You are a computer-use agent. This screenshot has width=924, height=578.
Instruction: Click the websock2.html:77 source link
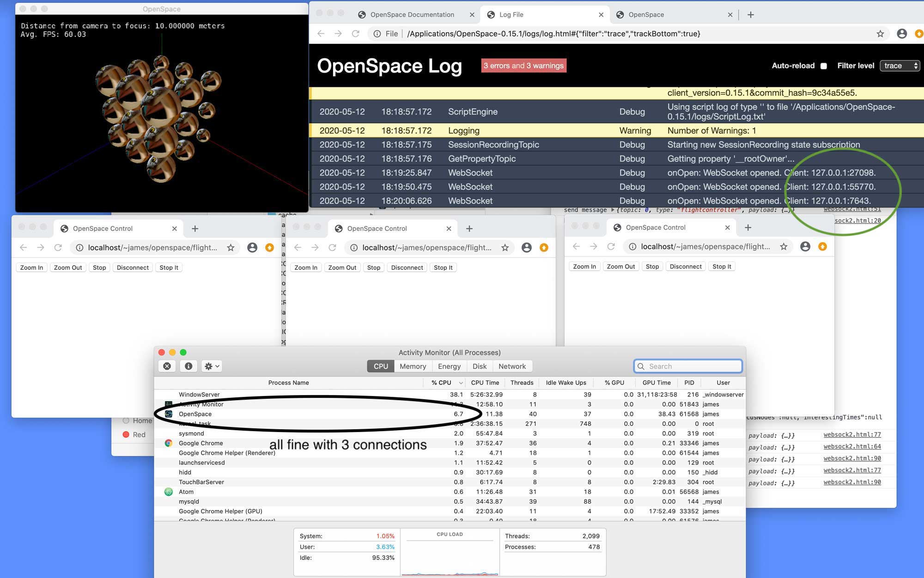(x=852, y=435)
